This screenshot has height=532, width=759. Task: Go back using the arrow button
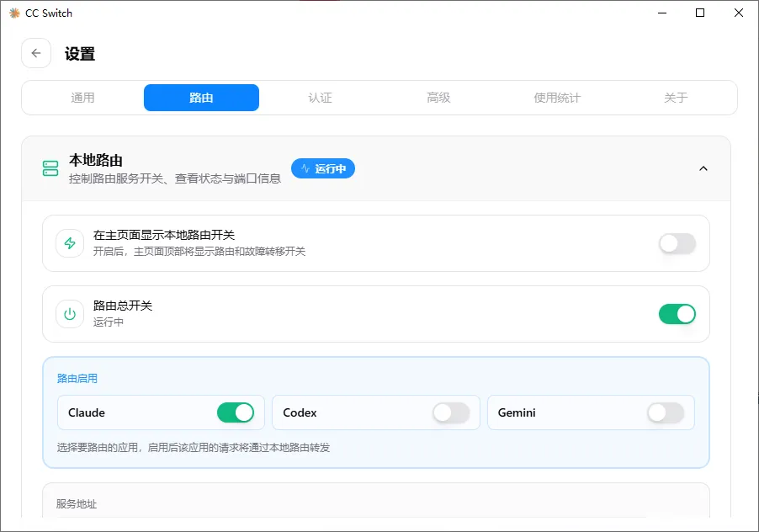pos(36,53)
